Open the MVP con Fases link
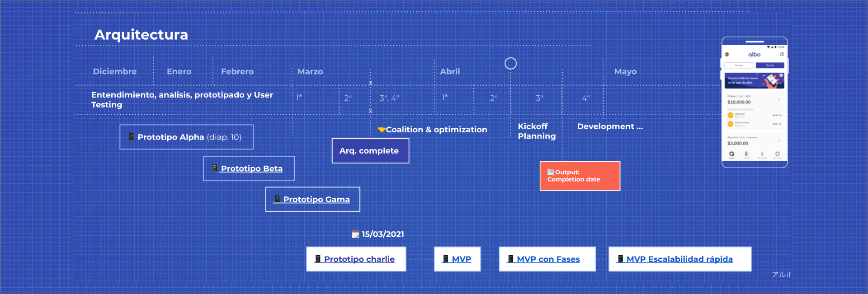868x294 pixels. (548, 259)
